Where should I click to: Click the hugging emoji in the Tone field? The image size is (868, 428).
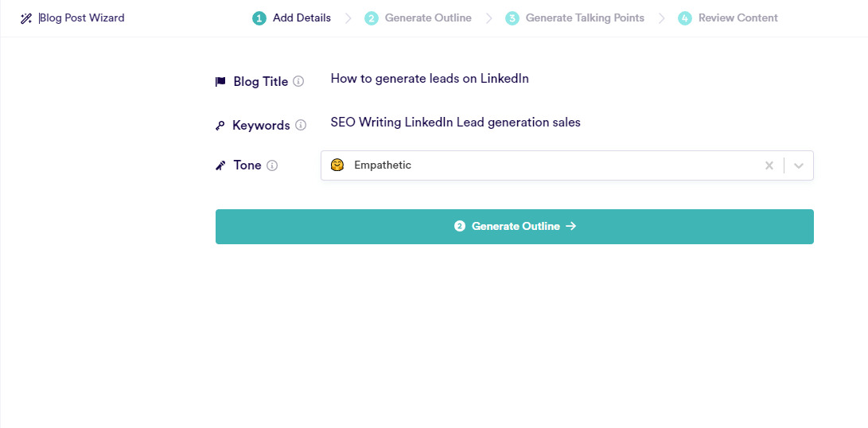(x=337, y=165)
